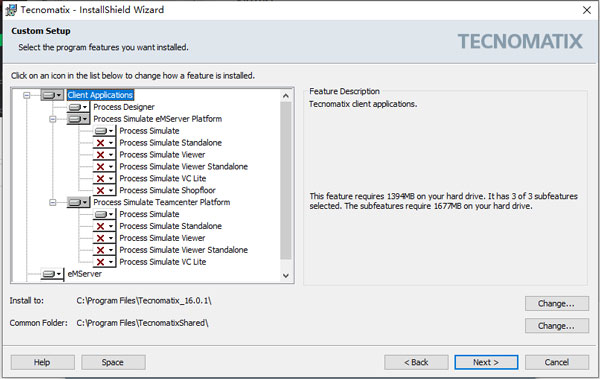Select Process Simulate VC Lite label under Teamcenter Platform
The height and width of the screenshot is (379, 600).
[x=163, y=262]
